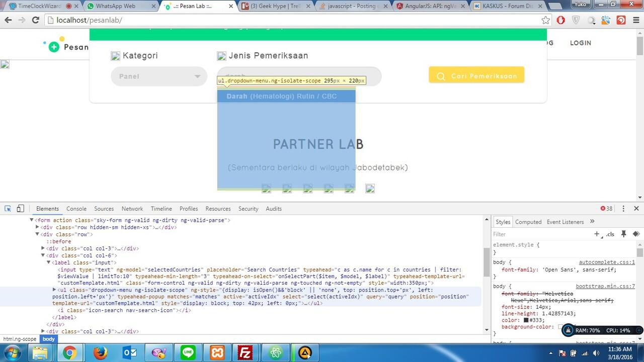The image size is (644, 362).
Task: Open Windows Explorer from the taskbar
Action: click(40, 353)
